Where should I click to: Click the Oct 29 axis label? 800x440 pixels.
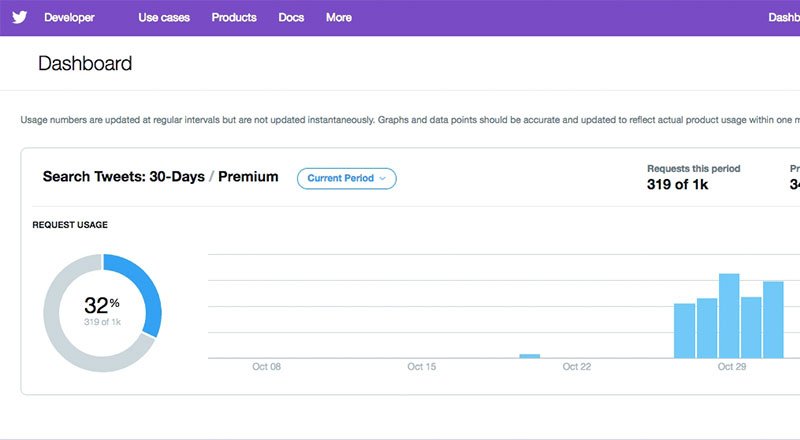pos(732,366)
